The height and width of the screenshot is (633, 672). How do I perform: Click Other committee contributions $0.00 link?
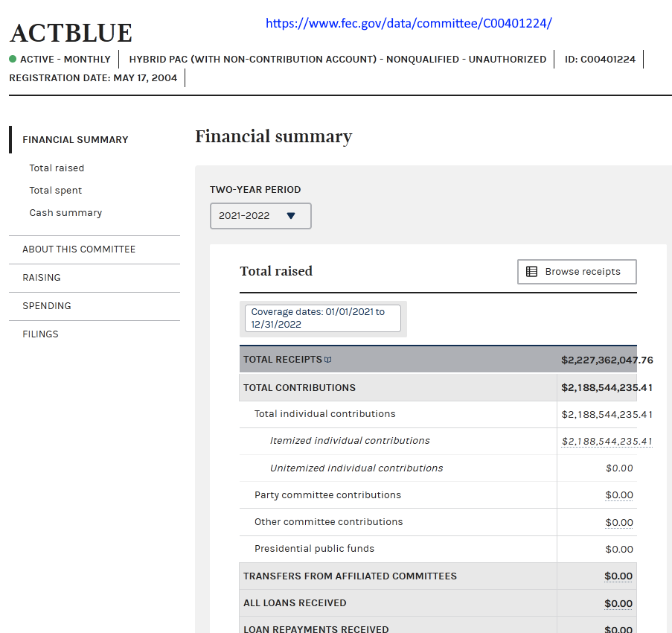click(x=619, y=522)
